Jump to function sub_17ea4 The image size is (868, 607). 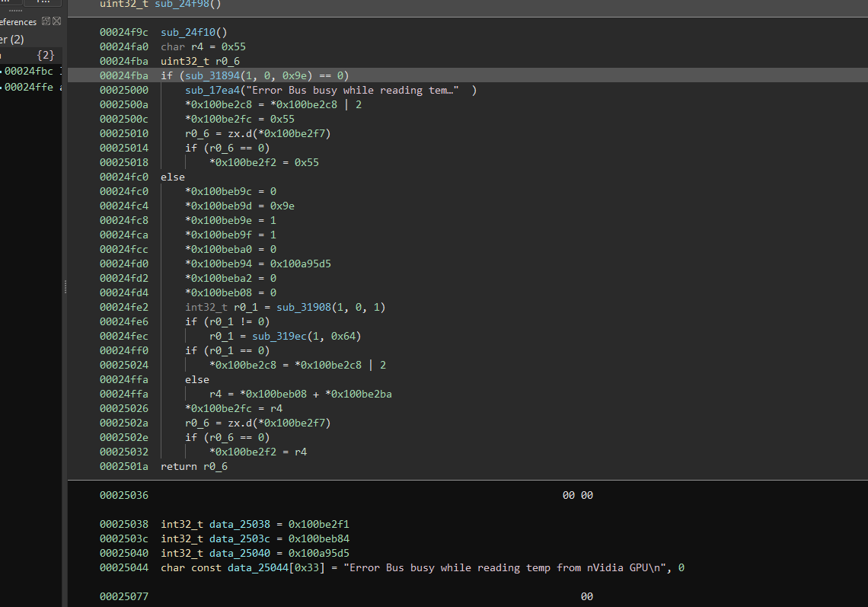tap(212, 90)
